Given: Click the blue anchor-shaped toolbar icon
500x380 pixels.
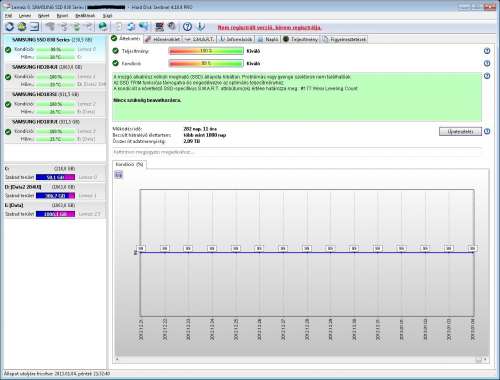Looking at the screenshot, I should (201, 26).
